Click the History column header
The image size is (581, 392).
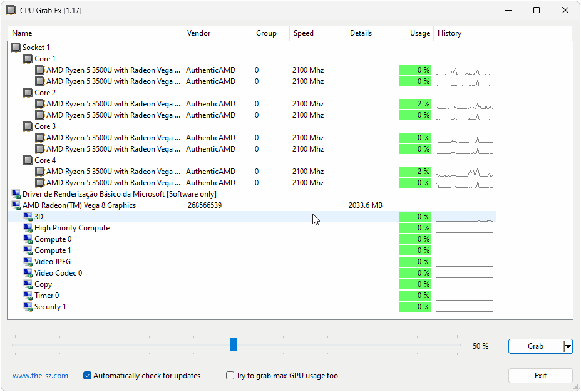coord(465,33)
